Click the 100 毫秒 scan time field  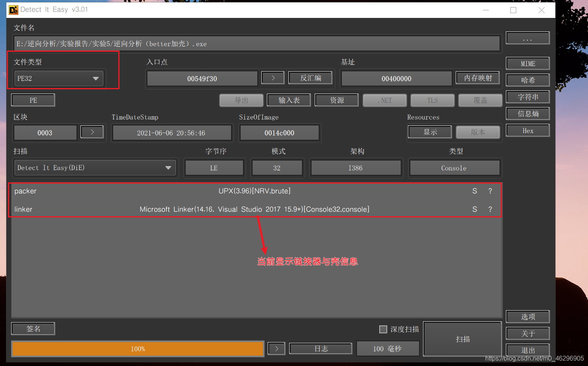point(388,349)
